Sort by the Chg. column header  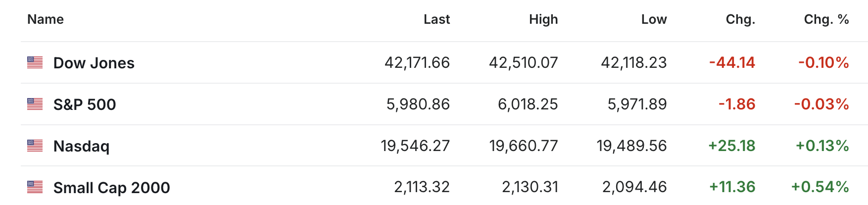click(740, 19)
